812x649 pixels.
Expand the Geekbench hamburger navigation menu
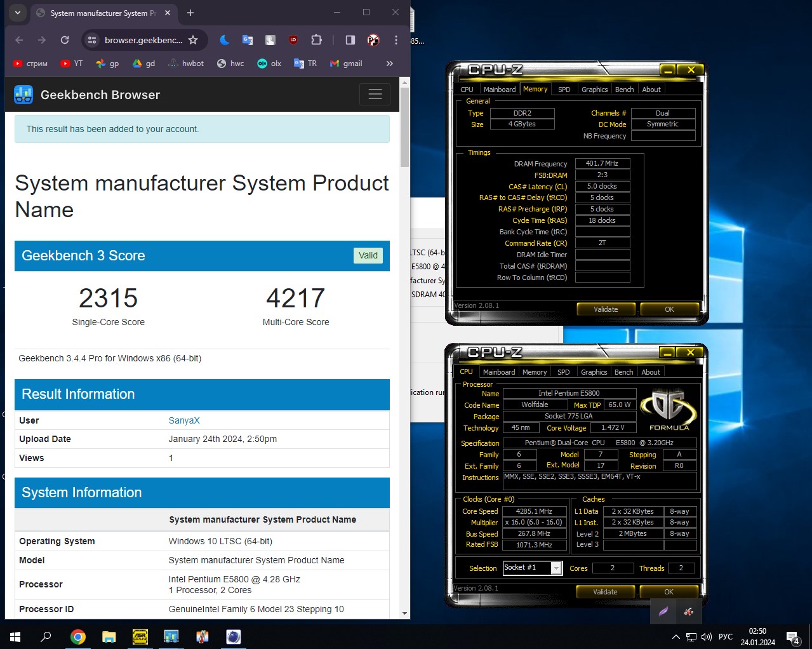click(375, 95)
